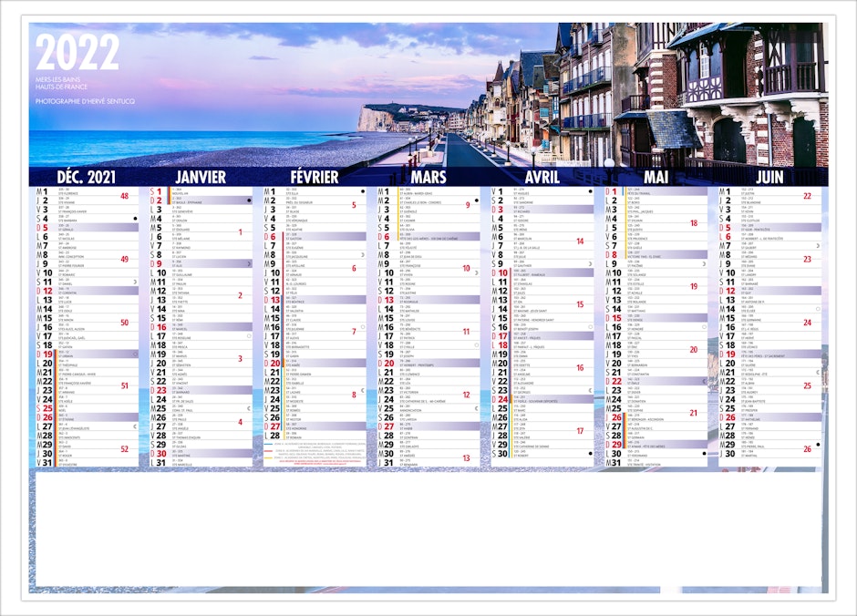Click May 1 Fête du Travail row
857x616 pixels.
tap(656, 192)
